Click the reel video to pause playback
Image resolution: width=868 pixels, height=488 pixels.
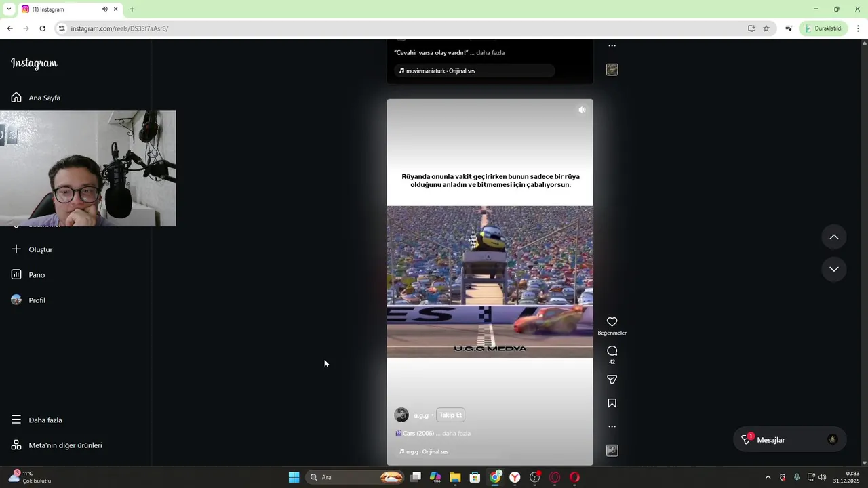[x=490, y=281]
